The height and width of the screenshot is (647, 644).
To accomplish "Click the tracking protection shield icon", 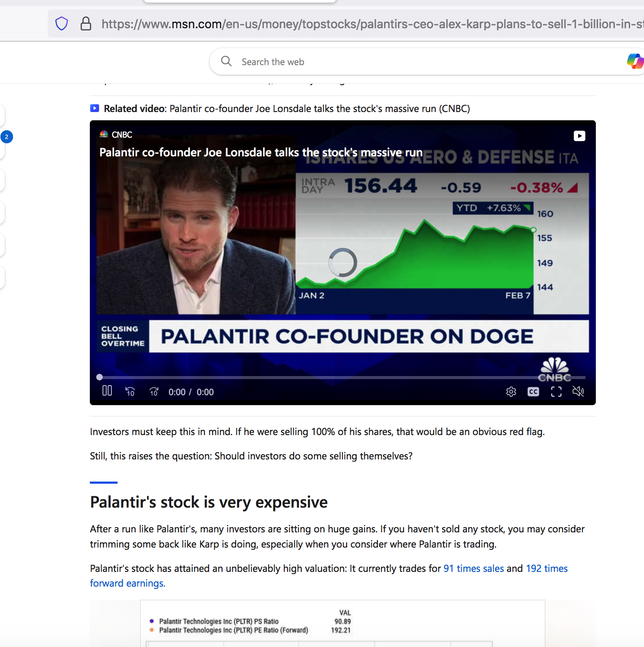I will click(62, 23).
